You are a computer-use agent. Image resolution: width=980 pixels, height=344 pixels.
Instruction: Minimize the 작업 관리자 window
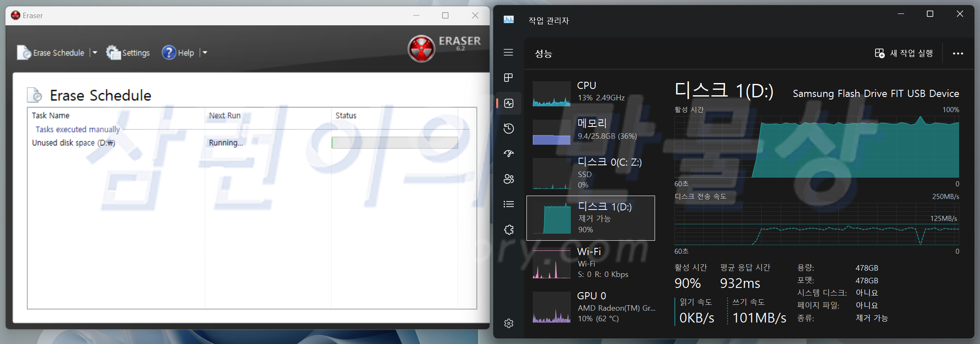pyautogui.click(x=901, y=14)
